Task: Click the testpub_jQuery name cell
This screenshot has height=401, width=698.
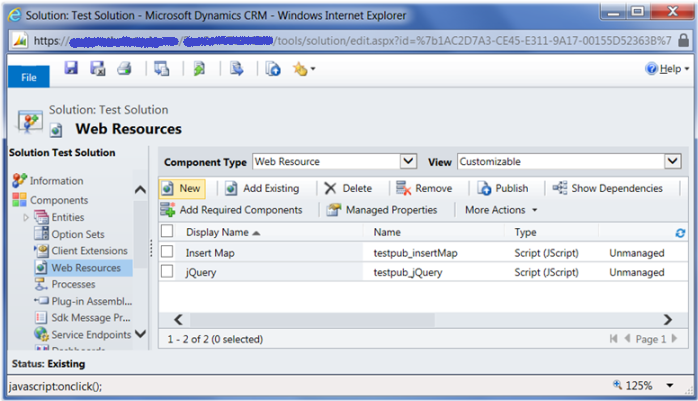Action: point(408,272)
